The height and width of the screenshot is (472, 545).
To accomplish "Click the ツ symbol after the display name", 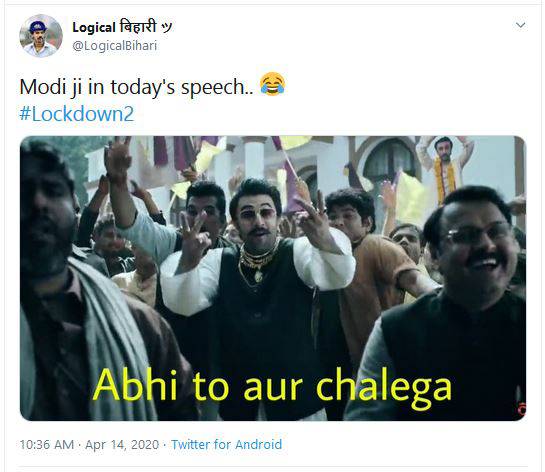I will point(166,27).
